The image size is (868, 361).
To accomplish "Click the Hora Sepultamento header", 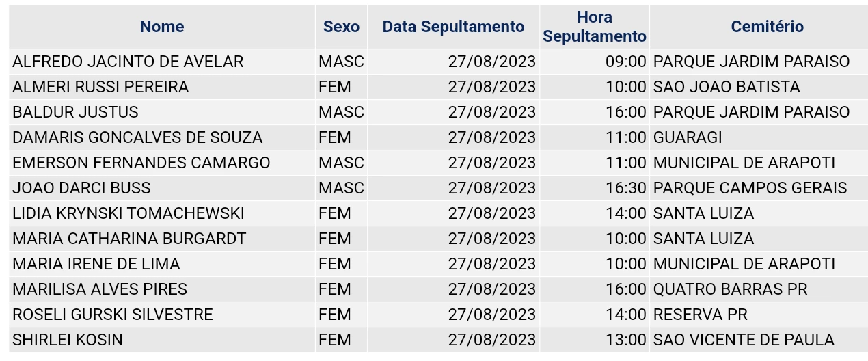I will (595, 27).
